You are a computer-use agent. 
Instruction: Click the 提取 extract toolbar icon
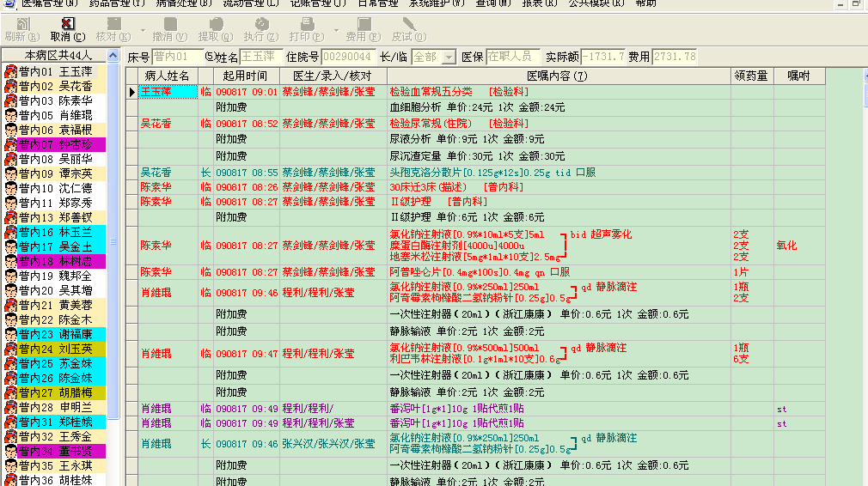[216, 23]
